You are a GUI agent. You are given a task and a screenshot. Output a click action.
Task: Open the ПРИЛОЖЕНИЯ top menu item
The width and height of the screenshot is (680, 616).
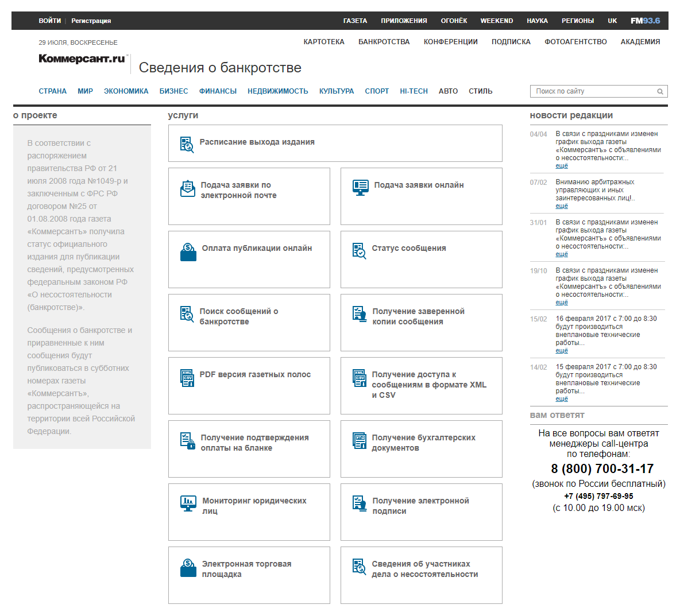click(404, 21)
